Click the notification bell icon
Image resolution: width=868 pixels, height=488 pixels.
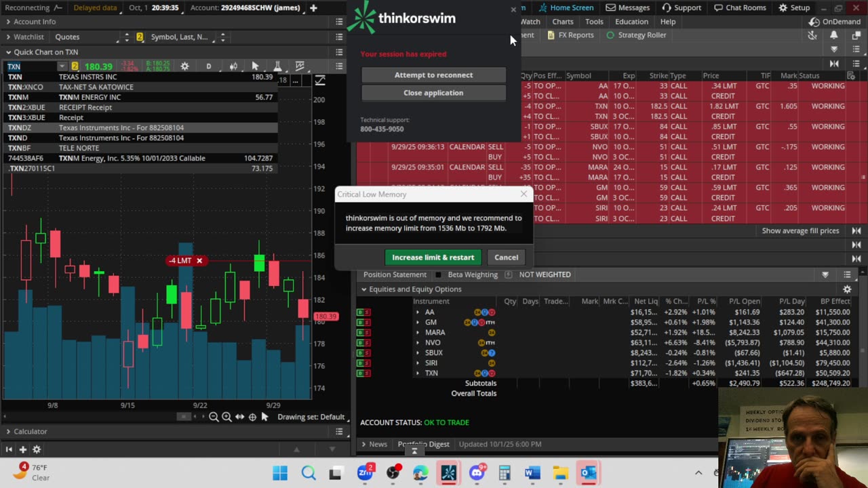pos(834,35)
